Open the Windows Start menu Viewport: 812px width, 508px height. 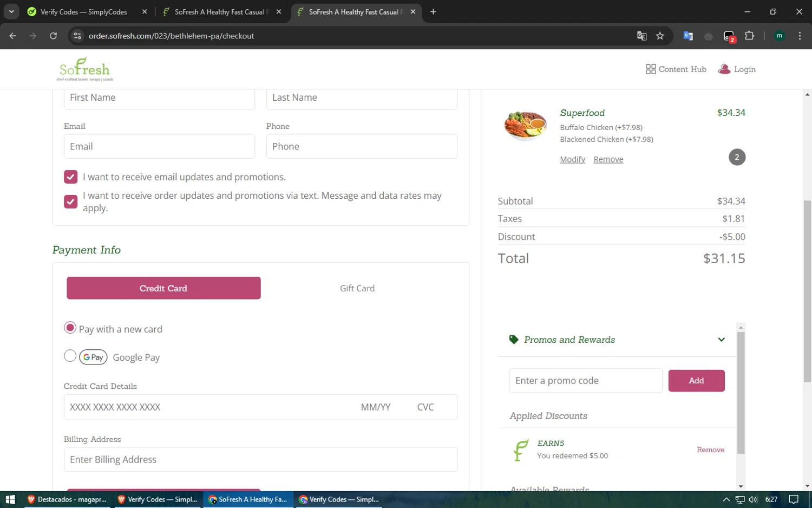pyautogui.click(x=10, y=499)
